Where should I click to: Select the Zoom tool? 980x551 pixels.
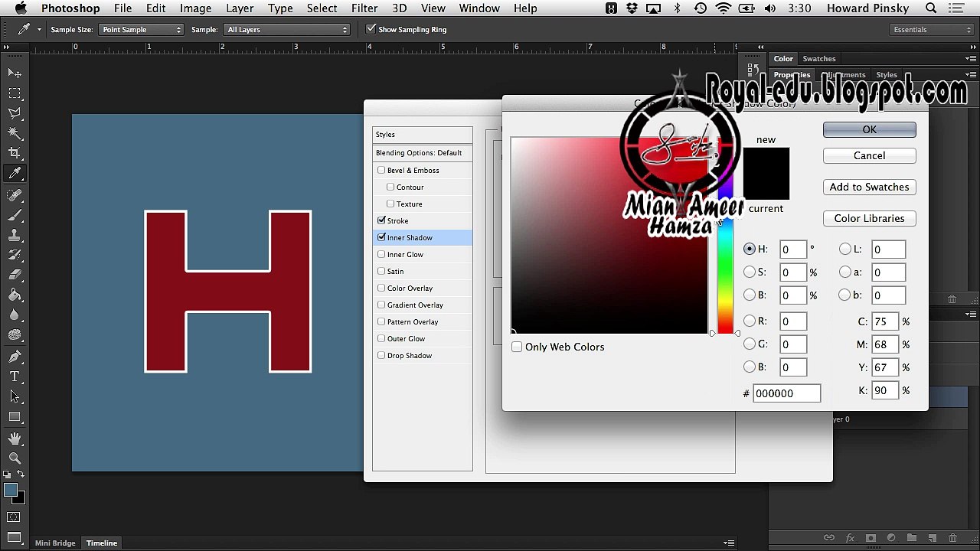pyautogui.click(x=15, y=458)
